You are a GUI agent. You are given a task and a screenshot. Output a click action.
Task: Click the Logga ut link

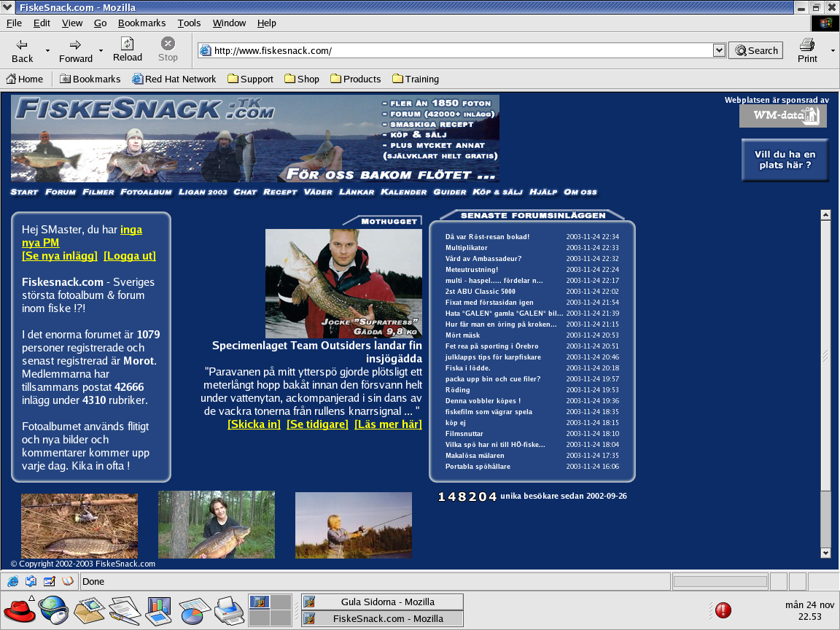pos(130,256)
